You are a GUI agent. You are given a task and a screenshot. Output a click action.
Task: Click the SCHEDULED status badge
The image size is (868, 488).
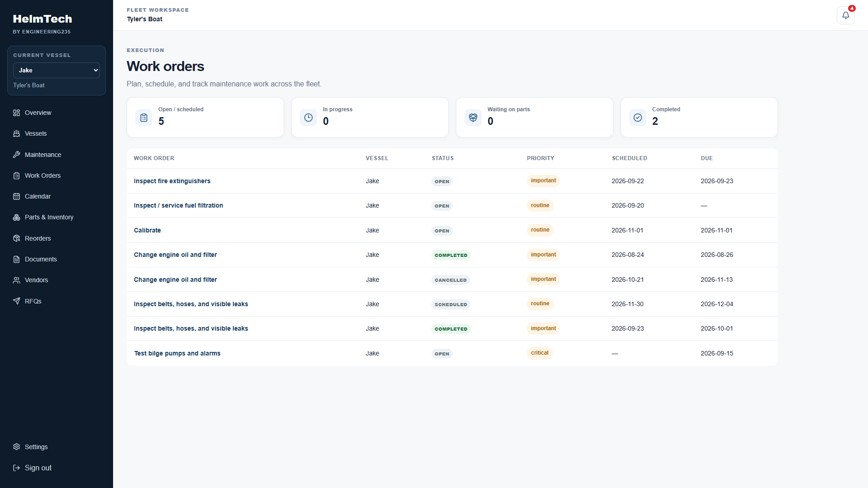click(x=451, y=304)
